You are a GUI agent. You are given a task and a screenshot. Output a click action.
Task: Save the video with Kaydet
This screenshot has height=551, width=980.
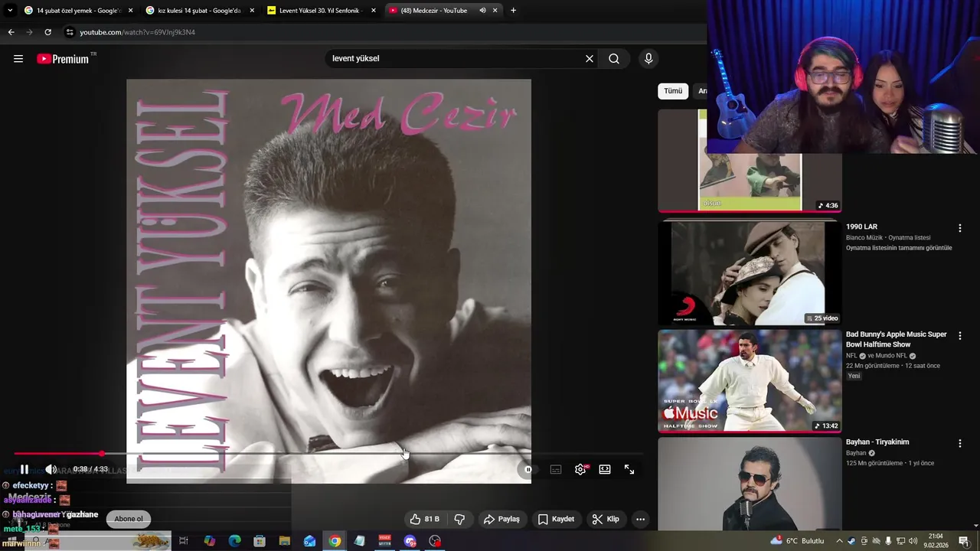coord(556,519)
